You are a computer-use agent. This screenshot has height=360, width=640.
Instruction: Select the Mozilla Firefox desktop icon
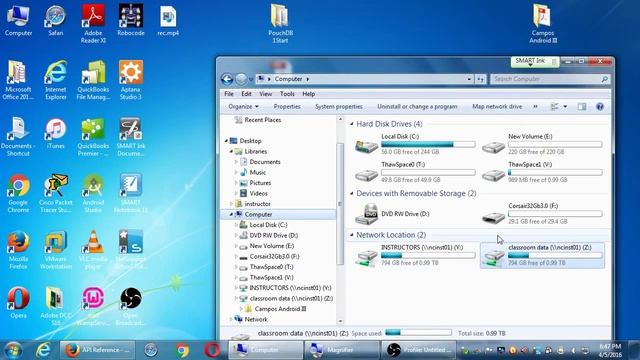tap(18, 249)
